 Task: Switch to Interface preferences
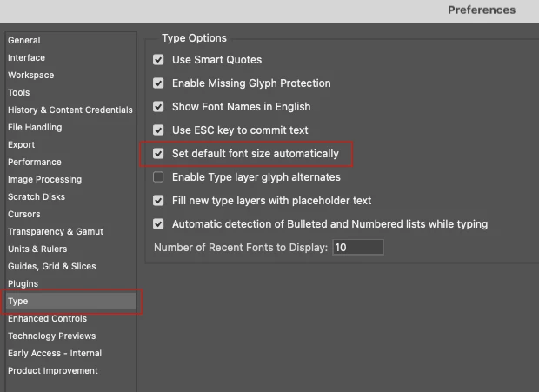27,57
